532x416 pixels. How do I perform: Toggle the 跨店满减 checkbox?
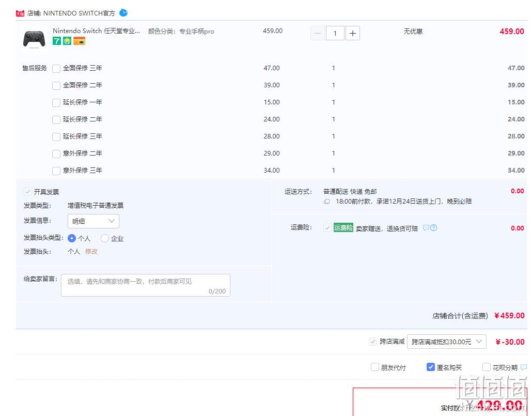point(373,342)
